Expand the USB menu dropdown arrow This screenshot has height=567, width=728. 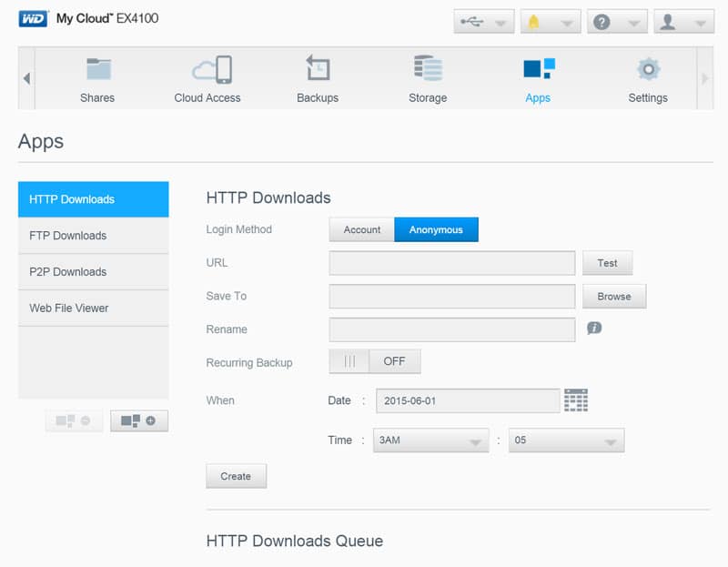pyautogui.click(x=500, y=24)
